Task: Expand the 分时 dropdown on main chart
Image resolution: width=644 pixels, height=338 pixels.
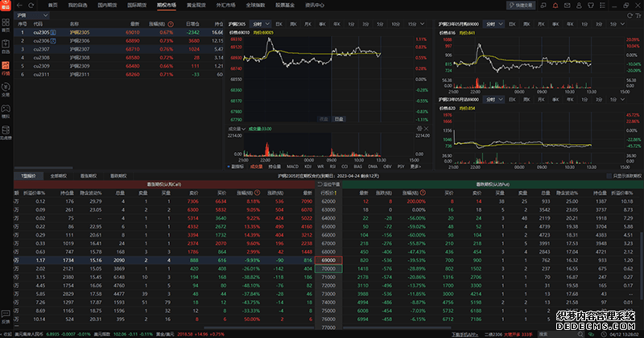Action: (263, 24)
